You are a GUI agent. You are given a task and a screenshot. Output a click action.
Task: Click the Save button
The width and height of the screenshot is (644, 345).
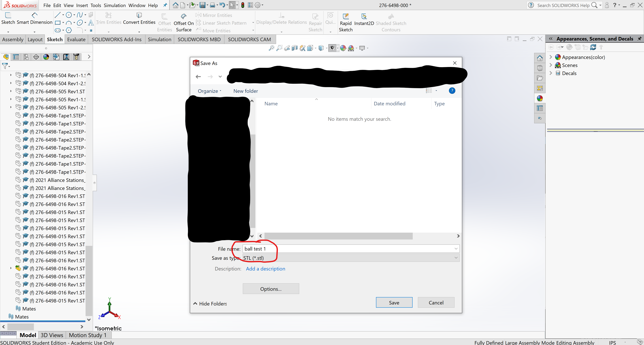pyautogui.click(x=394, y=302)
